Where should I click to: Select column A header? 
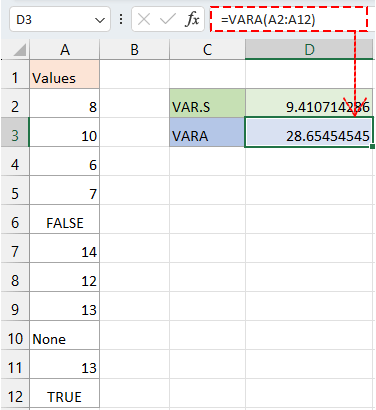coord(65,50)
